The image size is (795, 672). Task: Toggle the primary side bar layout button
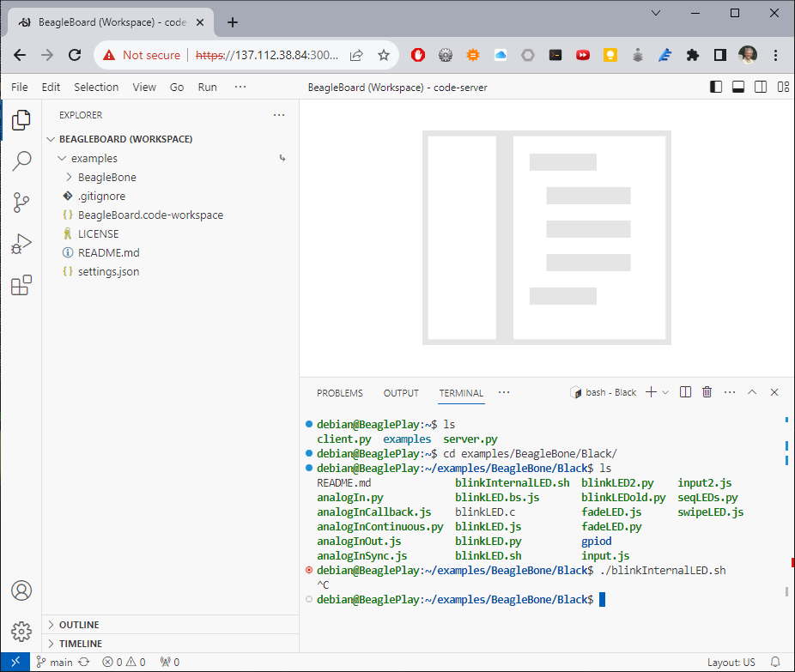click(x=716, y=87)
